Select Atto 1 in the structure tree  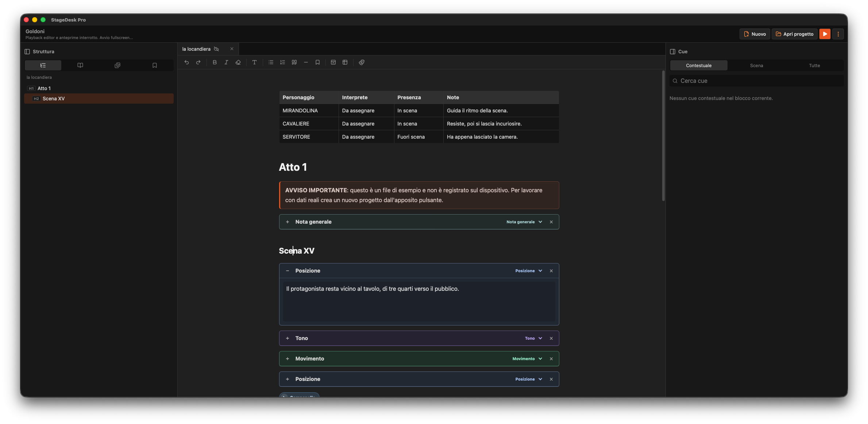[x=99, y=88]
